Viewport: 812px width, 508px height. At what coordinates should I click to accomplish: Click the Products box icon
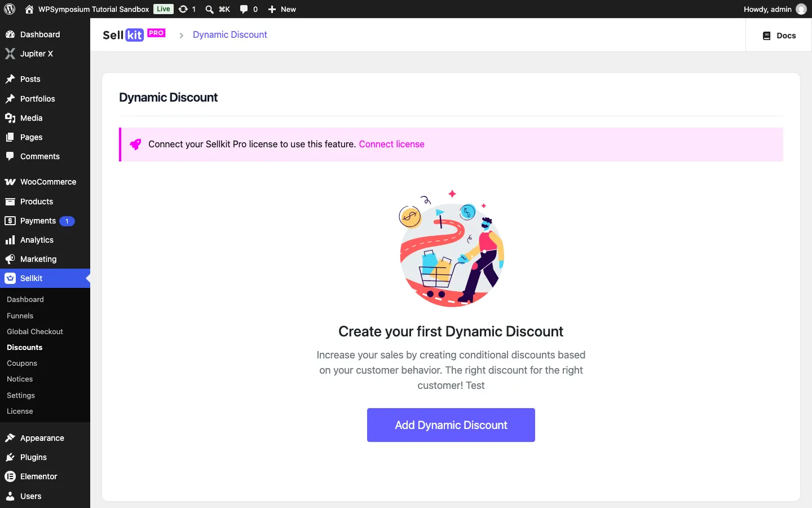[10, 202]
